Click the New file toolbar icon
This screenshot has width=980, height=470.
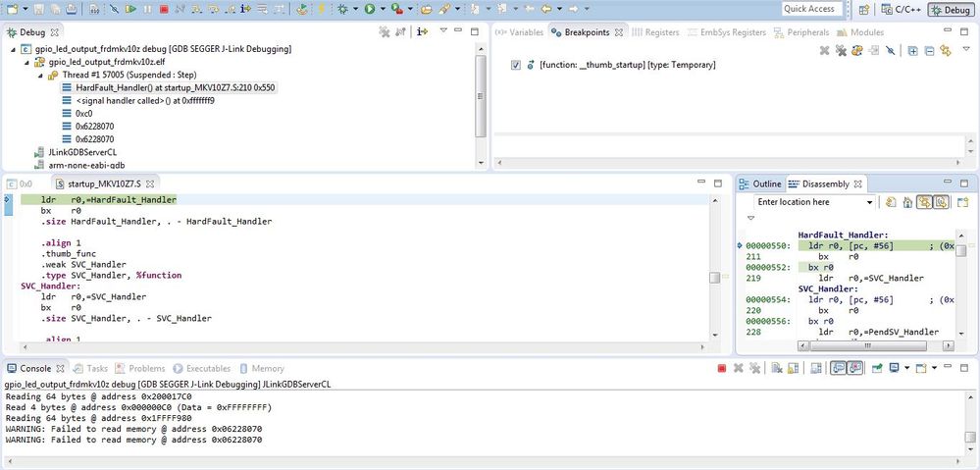pyautogui.click(x=13, y=9)
